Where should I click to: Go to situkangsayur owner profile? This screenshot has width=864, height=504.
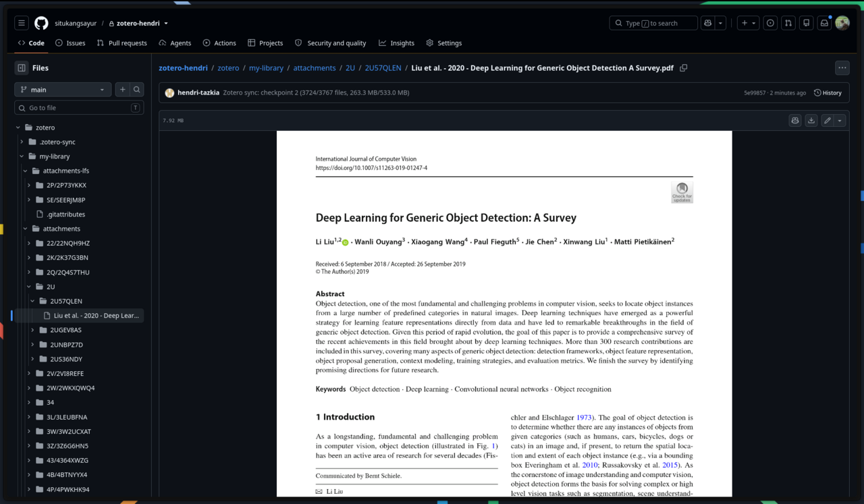pyautogui.click(x=77, y=23)
